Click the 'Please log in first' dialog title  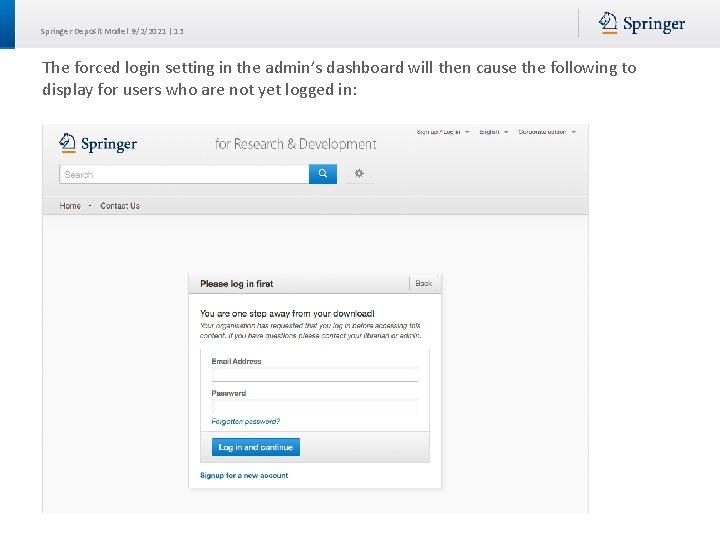(x=237, y=284)
